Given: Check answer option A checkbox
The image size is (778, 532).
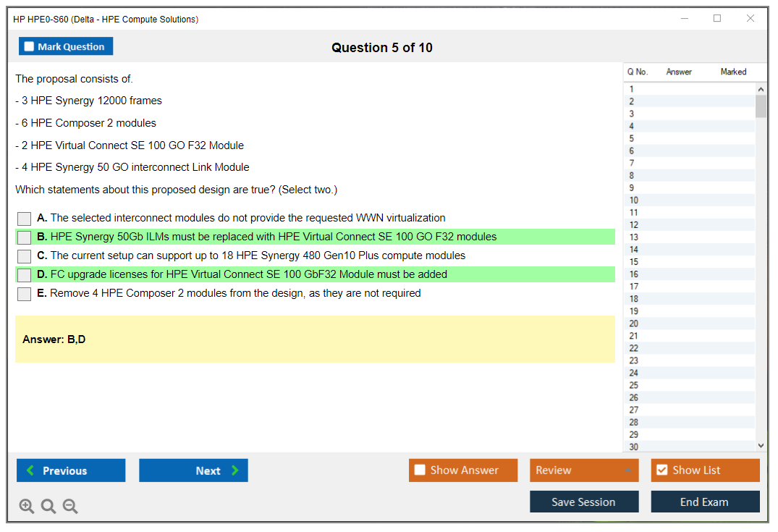Looking at the screenshot, I should coord(25,219).
